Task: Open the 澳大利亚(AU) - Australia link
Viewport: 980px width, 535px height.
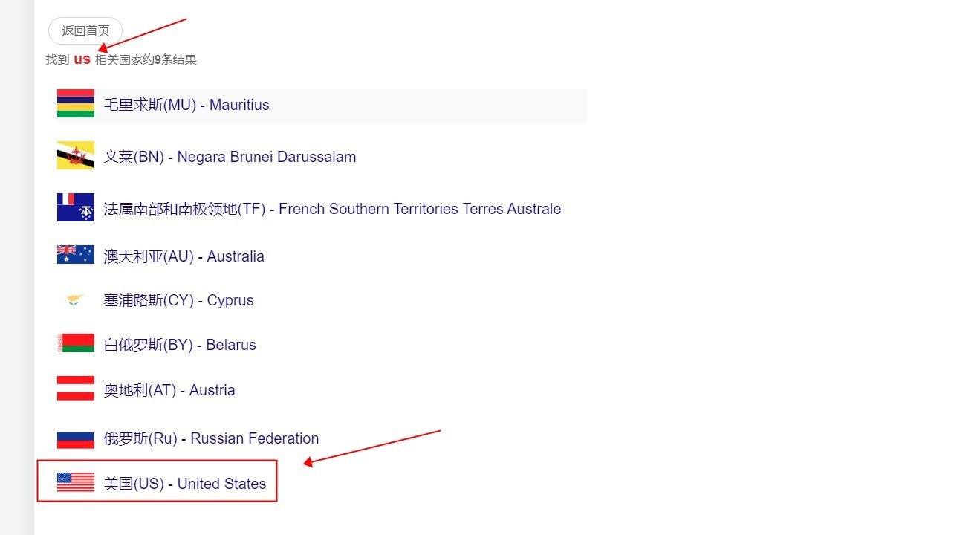Action: point(184,256)
